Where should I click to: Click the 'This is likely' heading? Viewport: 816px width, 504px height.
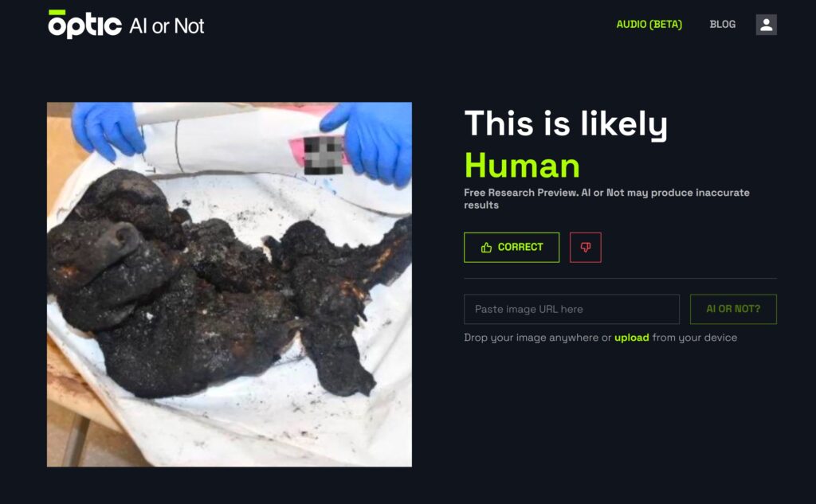point(566,123)
